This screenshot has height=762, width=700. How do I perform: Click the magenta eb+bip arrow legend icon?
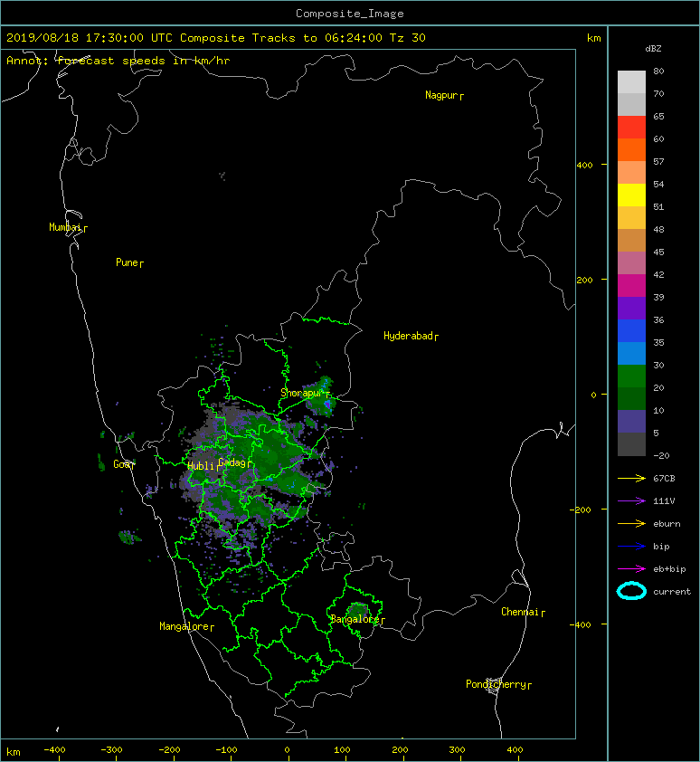(631, 568)
